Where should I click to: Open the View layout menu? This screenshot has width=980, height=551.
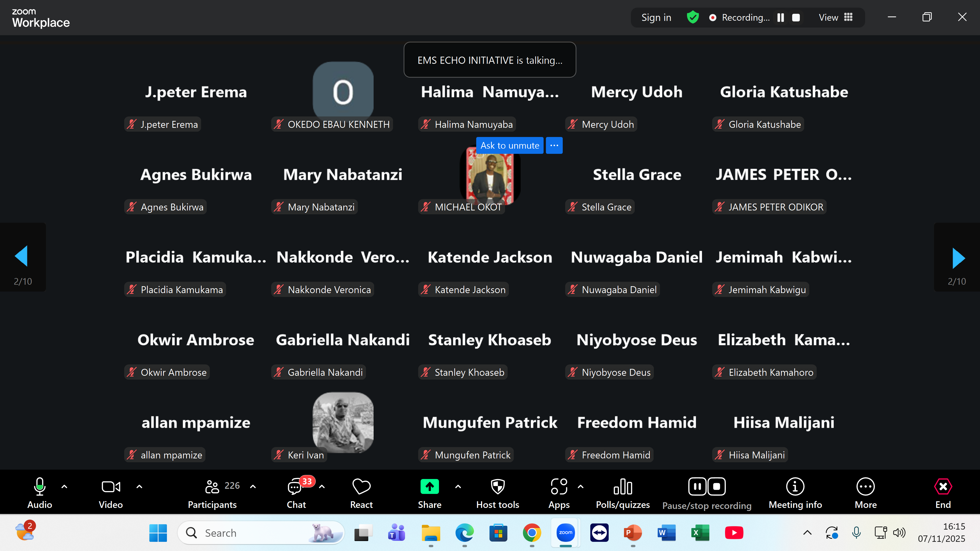[836, 18]
